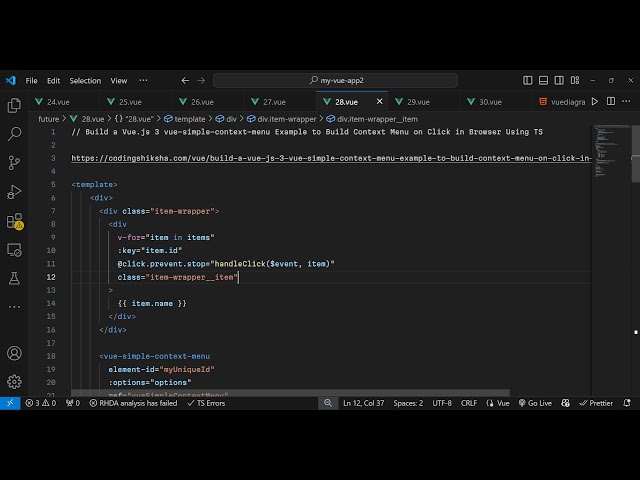This screenshot has width=640, height=480.
Task: Open the Manage gear icon
Action: [14, 381]
